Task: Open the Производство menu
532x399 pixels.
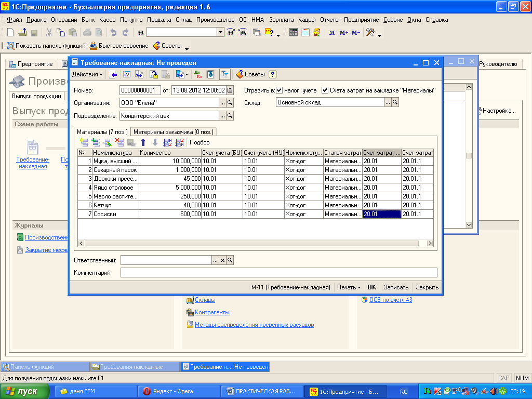Action: [x=216, y=20]
